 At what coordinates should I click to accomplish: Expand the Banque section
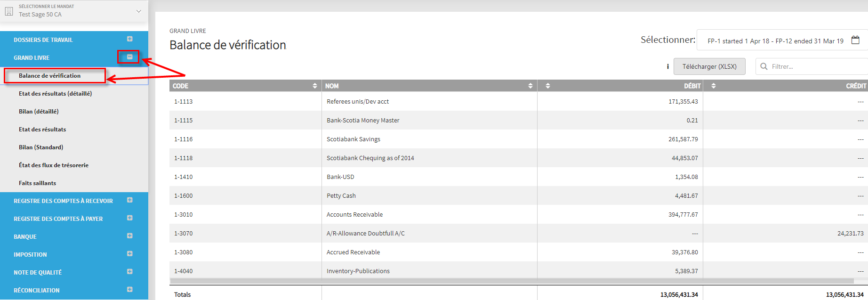130,236
